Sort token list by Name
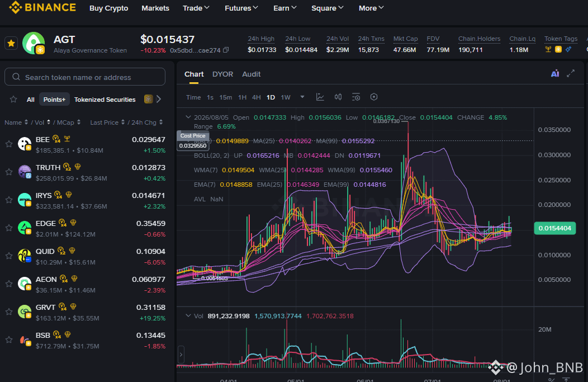Image resolution: width=588 pixels, height=382 pixels. click(x=16, y=122)
